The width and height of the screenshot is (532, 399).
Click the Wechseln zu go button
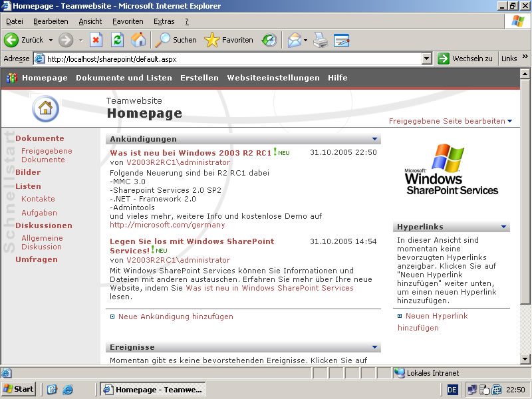(x=465, y=59)
